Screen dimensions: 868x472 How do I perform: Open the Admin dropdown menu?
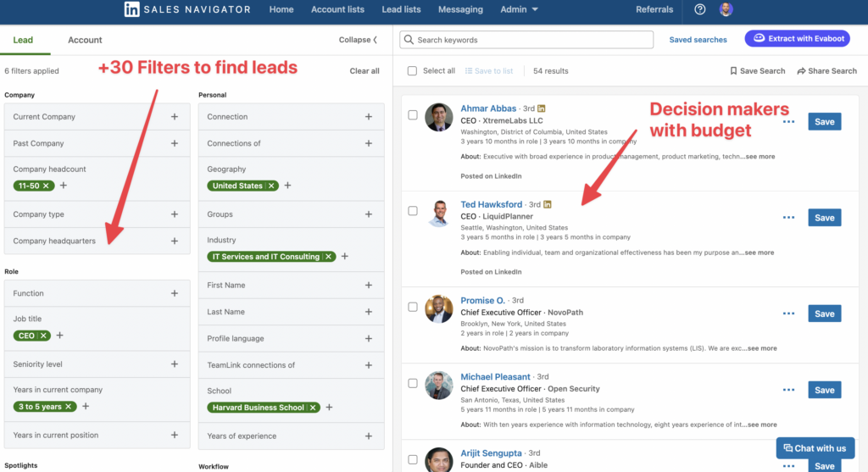pos(519,9)
